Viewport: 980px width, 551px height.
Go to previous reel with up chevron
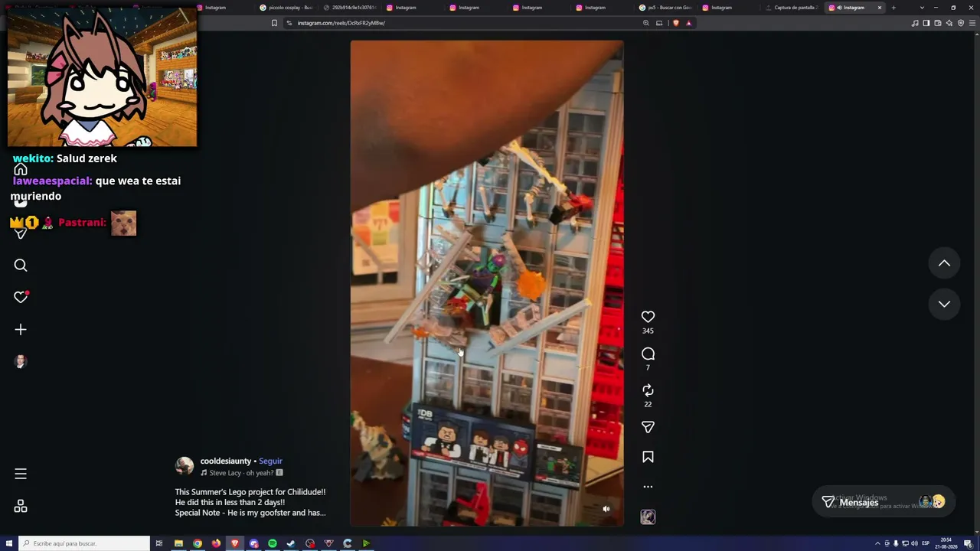click(x=944, y=263)
